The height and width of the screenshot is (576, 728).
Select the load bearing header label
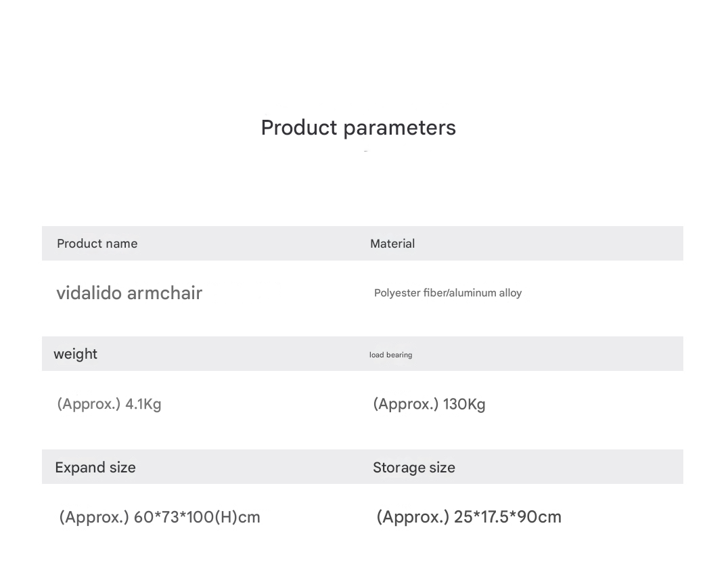390,355
